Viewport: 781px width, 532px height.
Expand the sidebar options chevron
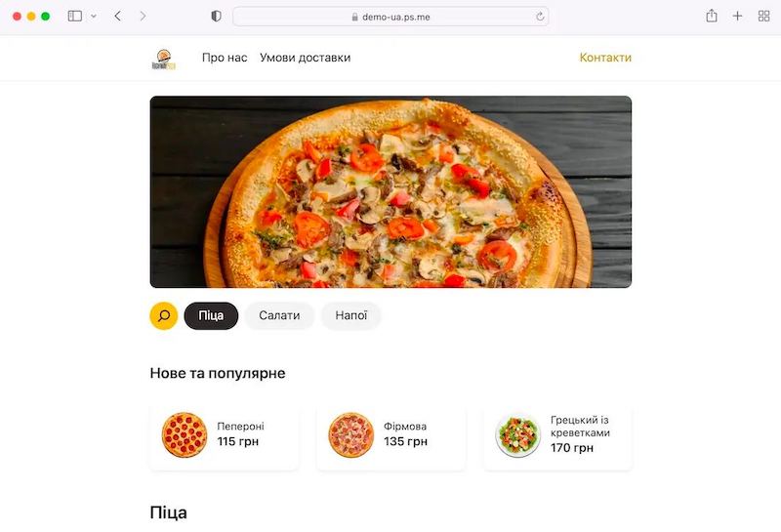pos(94,17)
